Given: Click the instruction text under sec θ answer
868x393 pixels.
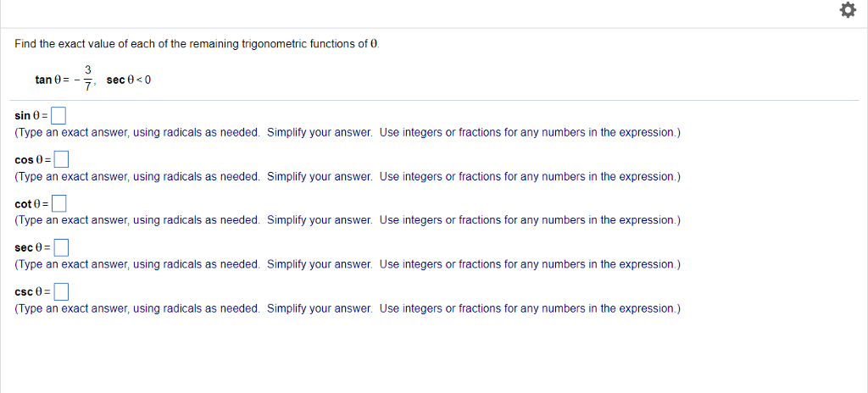Looking at the screenshot, I should pos(347,264).
